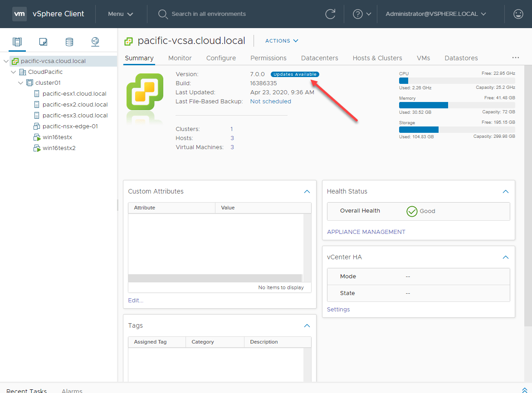Image resolution: width=532 pixels, height=393 pixels.
Task: Sort by Attribute column header
Action: click(172, 208)
